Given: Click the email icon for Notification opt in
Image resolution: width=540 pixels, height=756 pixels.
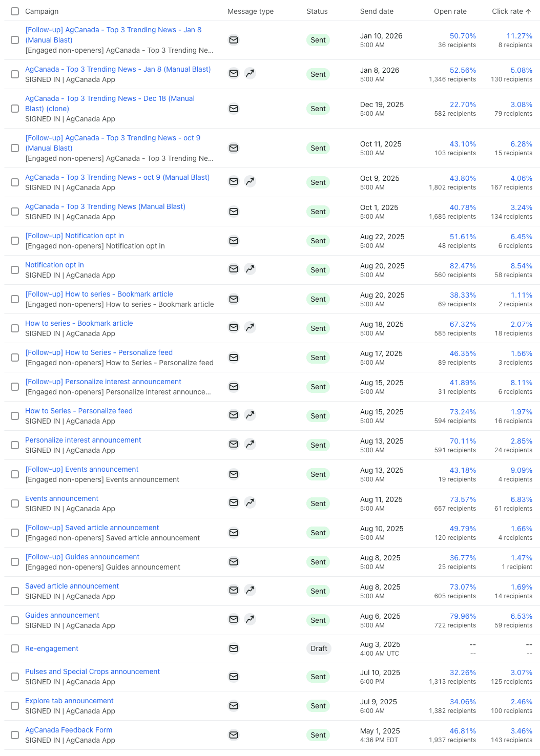Looking at the screenshot, I should (234, 269).
